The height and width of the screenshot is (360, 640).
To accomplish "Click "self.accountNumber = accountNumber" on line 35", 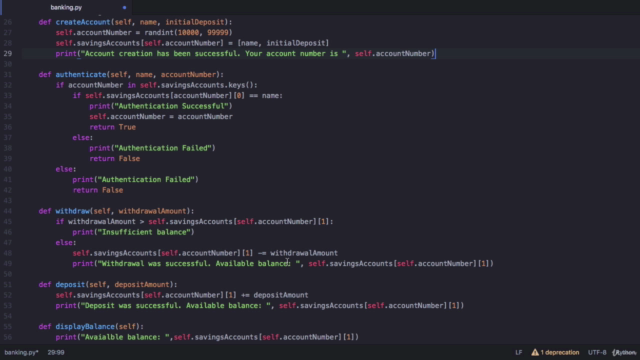I will point(161,117).
